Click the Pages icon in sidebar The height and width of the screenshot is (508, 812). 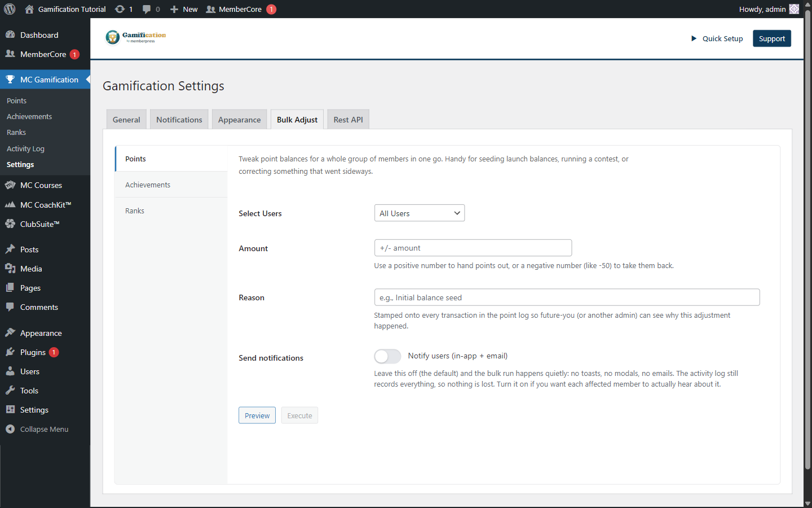point(10,287)
